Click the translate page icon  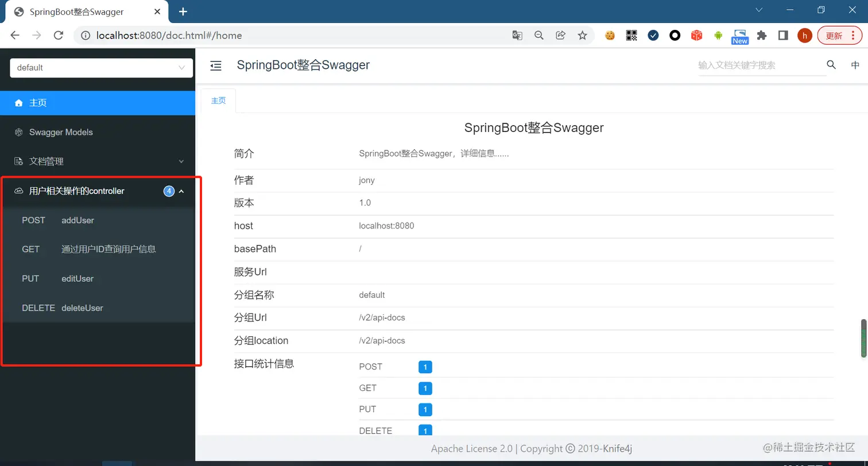click(517, 36)
